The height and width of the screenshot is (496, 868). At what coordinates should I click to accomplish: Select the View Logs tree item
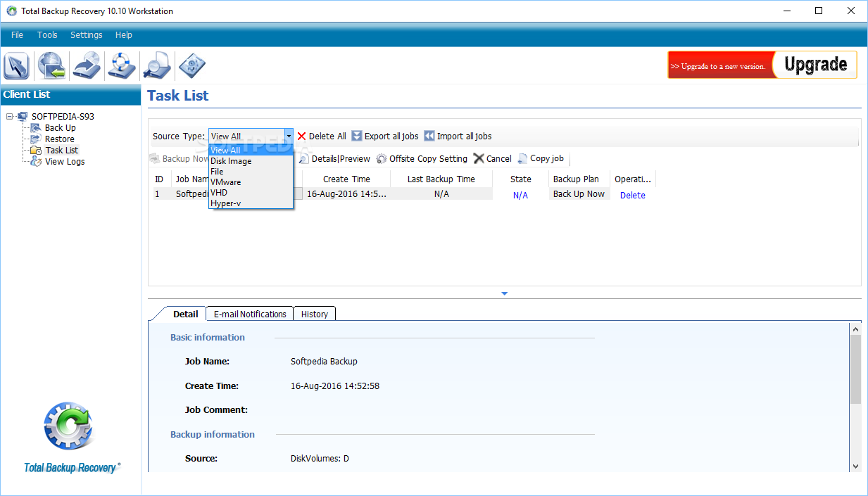tap(65, 162)
